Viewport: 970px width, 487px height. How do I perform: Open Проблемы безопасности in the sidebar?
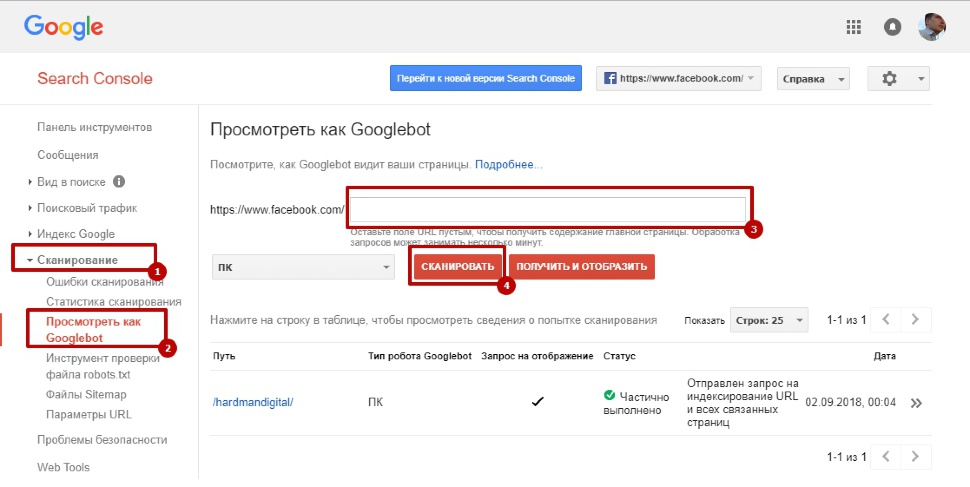click(102, 440)
